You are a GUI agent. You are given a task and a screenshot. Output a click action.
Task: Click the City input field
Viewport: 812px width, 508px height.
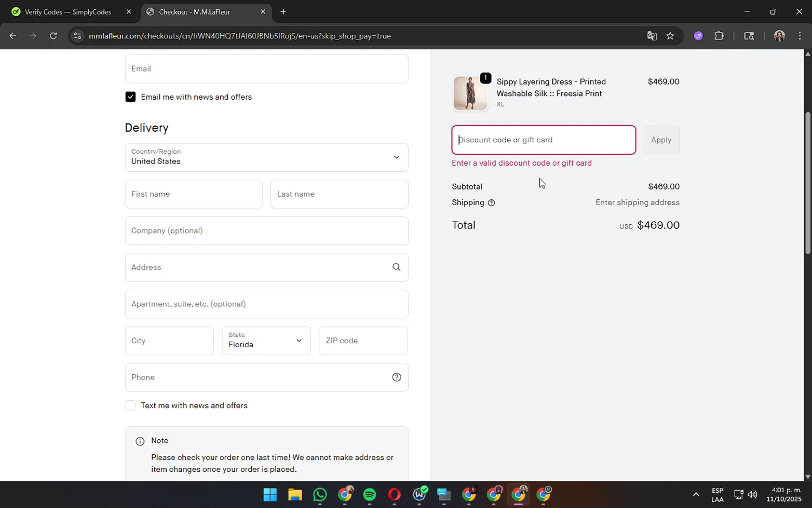tap(169, 341)
